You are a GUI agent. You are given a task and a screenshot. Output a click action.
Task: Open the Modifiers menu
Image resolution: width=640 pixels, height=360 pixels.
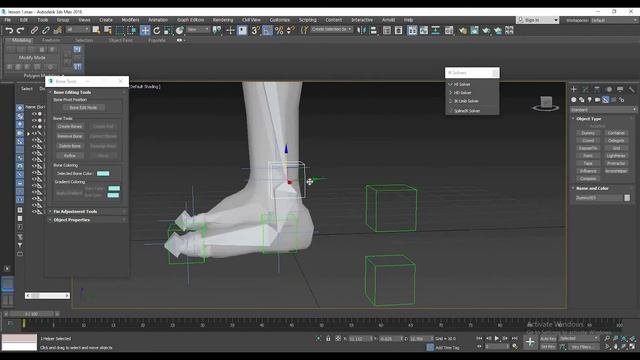pos(130,20)
